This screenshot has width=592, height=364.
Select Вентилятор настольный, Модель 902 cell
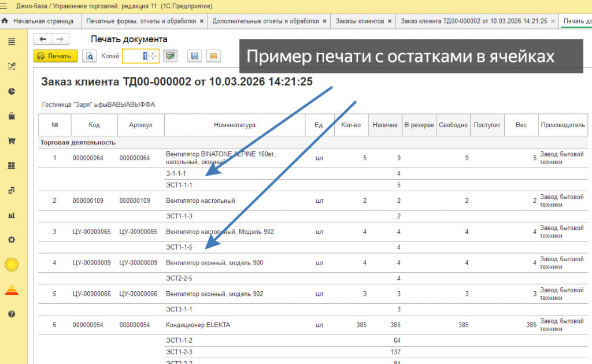point(235,232)
